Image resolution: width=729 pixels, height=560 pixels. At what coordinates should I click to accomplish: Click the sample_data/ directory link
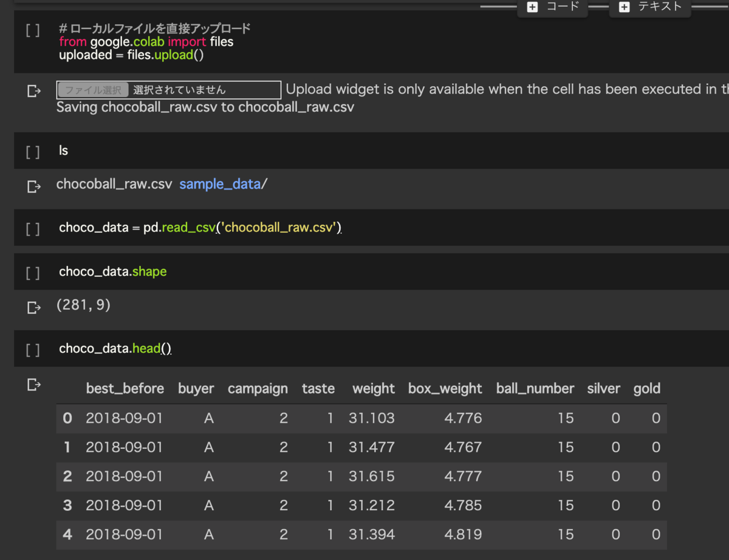(x=223, y=184)
